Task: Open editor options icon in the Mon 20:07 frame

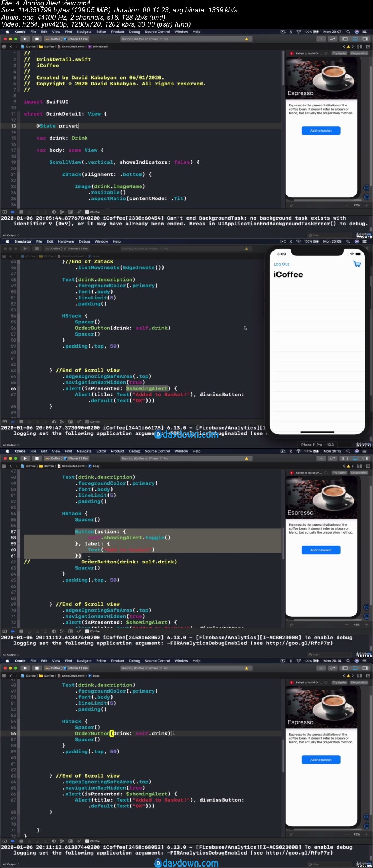Action: [360, 47]
